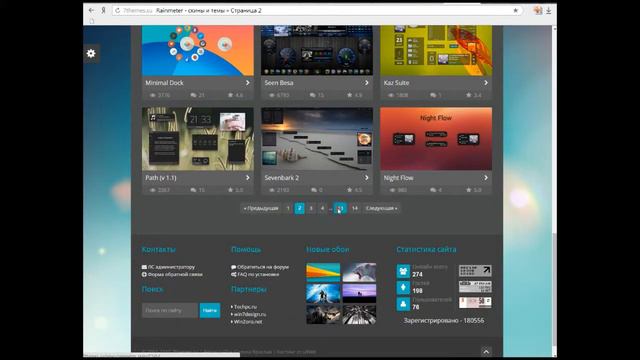This screenshot has height=360, width=640.
Task: Click the registered users icon (70)
Action: [x=403, y=304]
